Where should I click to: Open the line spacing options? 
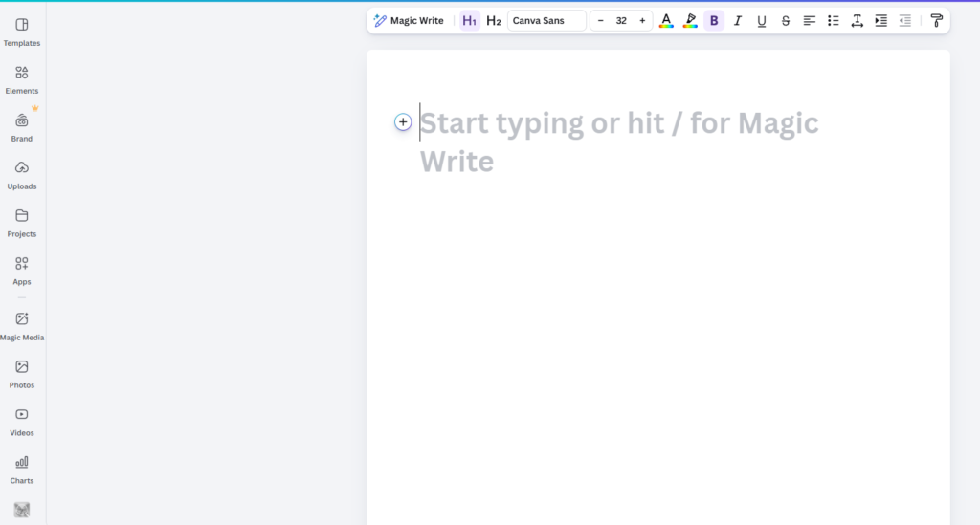coord(857,21)
